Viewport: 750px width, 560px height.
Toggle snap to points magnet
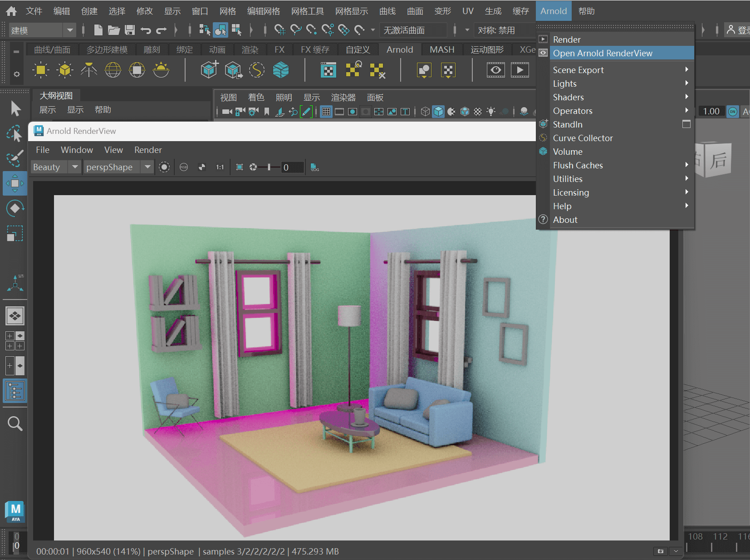click(x=312, y=30)
